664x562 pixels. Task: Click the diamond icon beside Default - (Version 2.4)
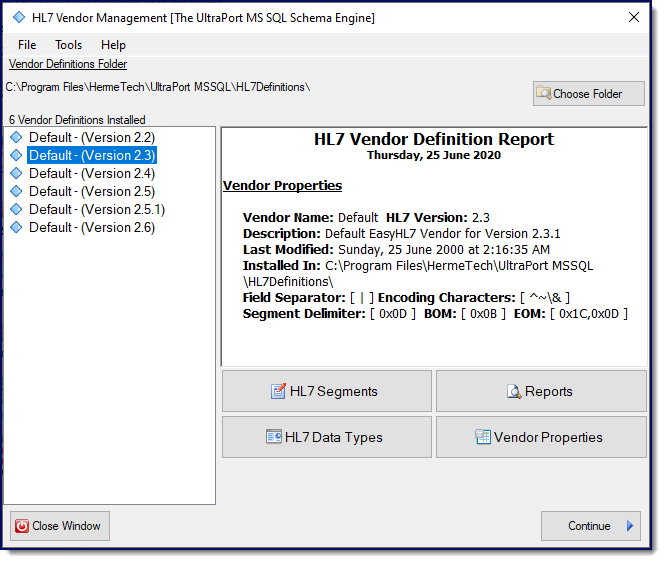(16, 174)
